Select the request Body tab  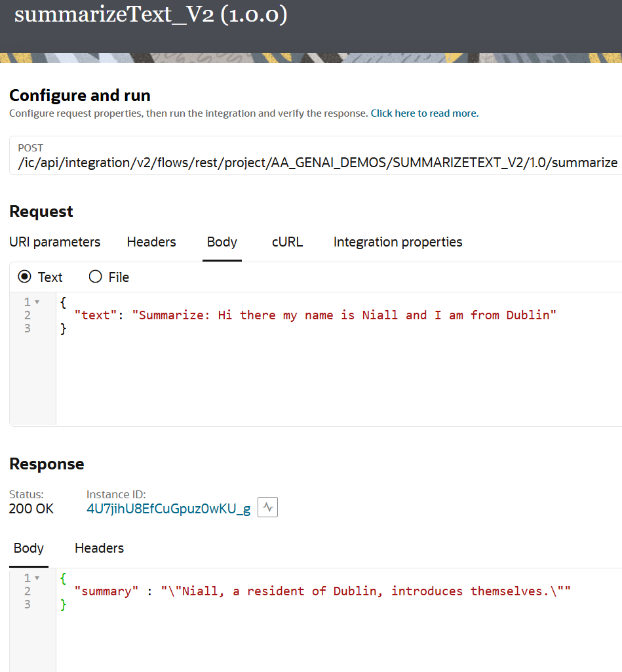pyautogui.click(x=222, y=242)
